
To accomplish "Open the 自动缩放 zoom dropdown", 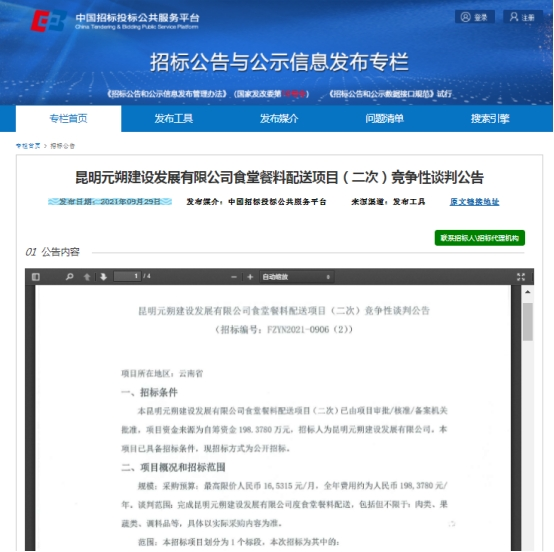I will coord(296,277).
